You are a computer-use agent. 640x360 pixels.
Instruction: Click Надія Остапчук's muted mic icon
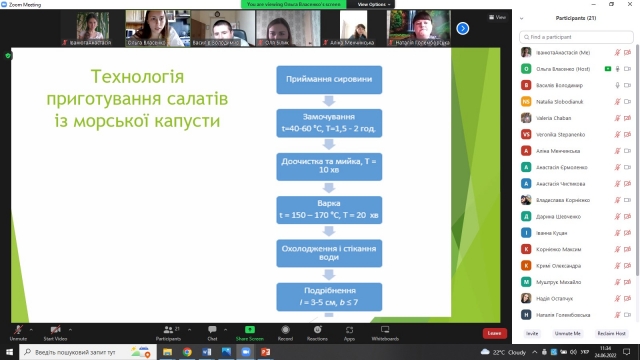(618, 298)
